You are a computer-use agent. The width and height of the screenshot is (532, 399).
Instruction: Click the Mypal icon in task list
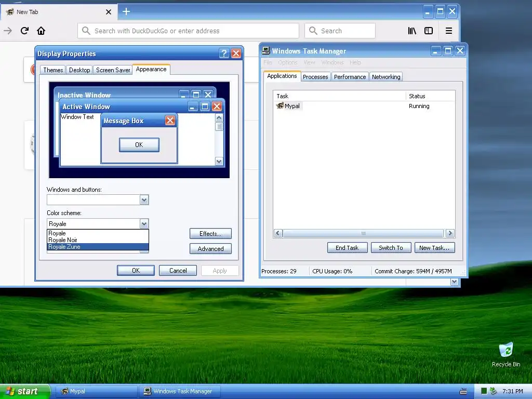click(x=280, y=105)
